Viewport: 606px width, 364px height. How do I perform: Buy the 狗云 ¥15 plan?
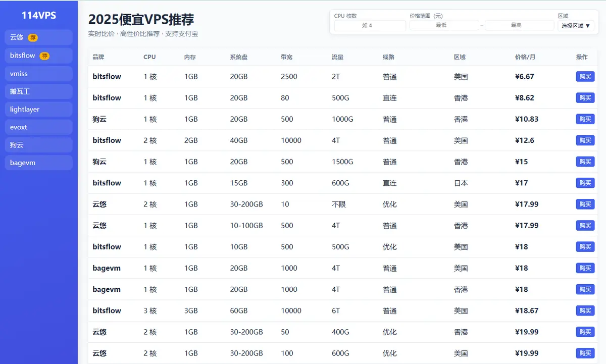pyautogui.click(x=585, y=162)
